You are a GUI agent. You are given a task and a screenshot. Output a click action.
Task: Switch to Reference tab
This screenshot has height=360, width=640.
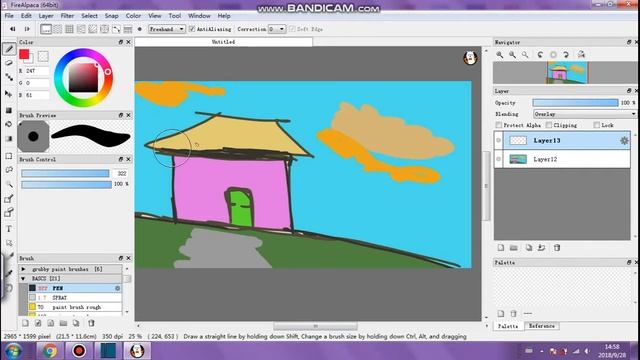click(542, 326)
